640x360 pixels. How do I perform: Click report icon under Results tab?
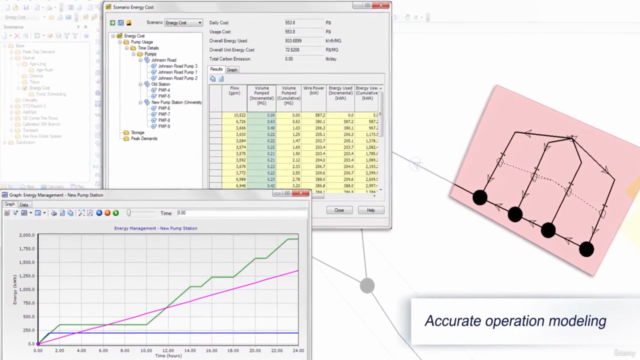click(221, 79)
